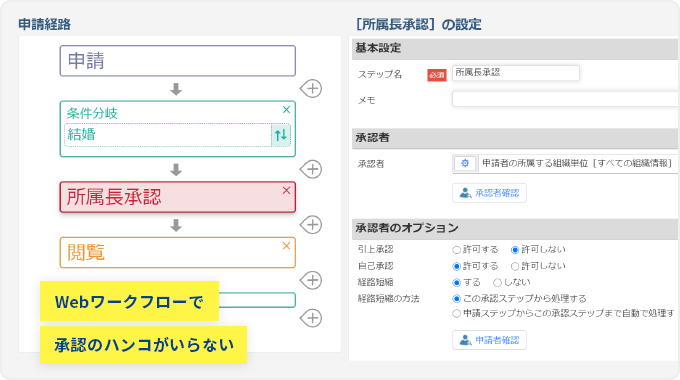The image size is (680, 380).
Task: Click the 申請者確認 button
Action: (x=489, y=340)
